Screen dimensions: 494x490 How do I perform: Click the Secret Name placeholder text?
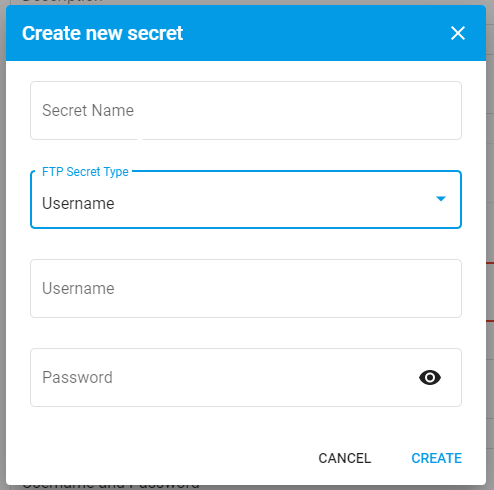pos(88,110)
